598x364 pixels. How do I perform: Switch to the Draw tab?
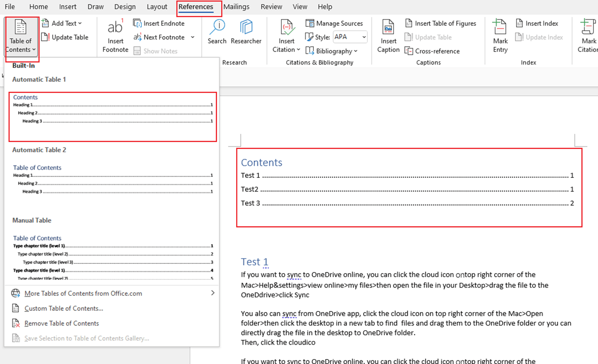click(95, 7)
